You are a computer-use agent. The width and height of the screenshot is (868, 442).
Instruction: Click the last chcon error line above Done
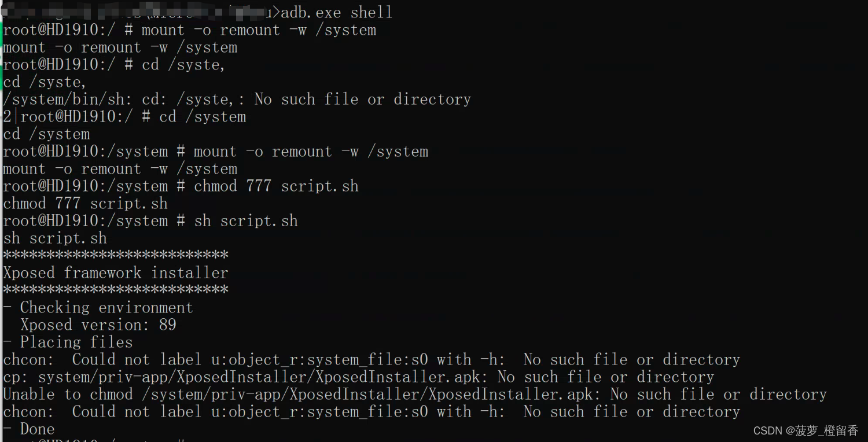point(372,412)
